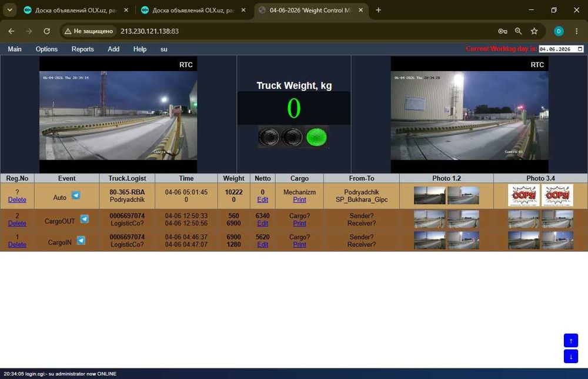The width and height of the screenshot is (588, 379).
Task: Open the Main menu
Action: coord(15,49)
